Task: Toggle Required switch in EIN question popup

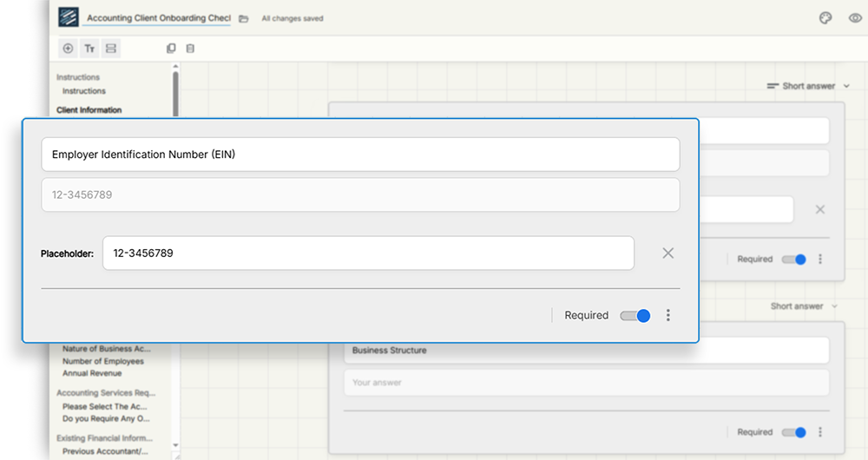Action: click(635, 316)
